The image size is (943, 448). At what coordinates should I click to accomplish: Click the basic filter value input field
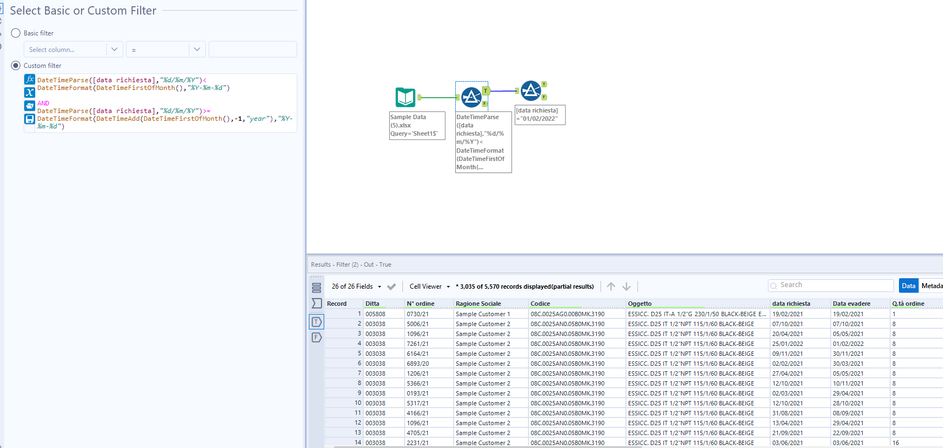coord(253,49)
